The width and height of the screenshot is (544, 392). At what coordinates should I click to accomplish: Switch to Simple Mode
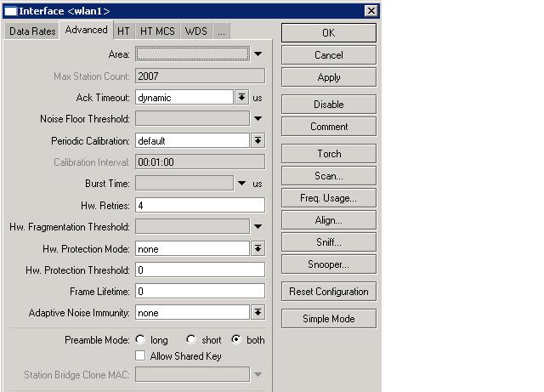(x=329, y=318)
